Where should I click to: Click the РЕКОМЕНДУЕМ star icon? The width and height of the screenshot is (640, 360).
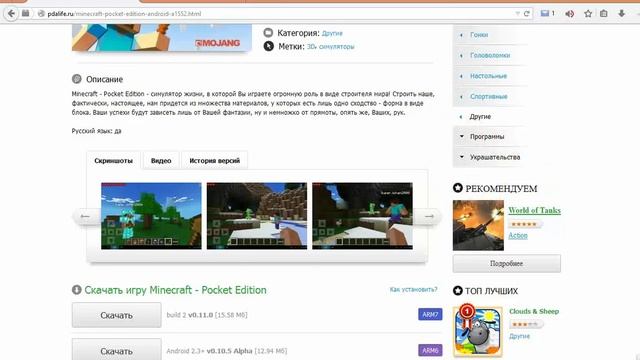tap(458, 188)
